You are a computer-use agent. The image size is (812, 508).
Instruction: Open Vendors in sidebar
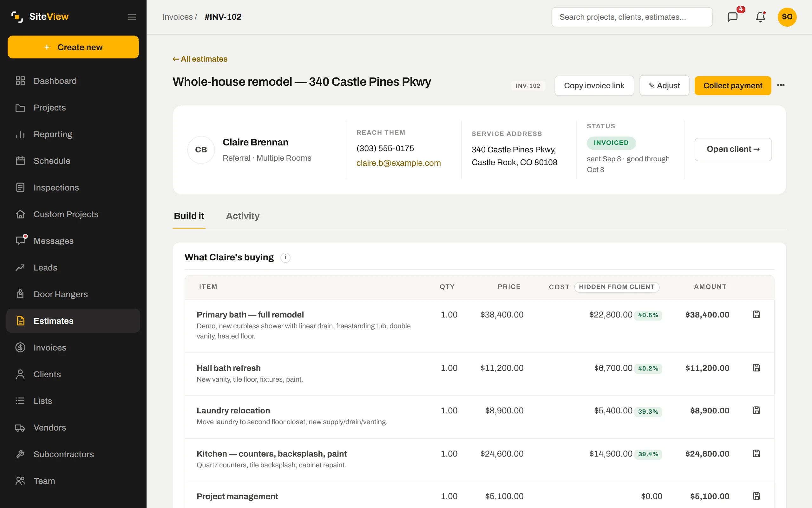[73, 427]
